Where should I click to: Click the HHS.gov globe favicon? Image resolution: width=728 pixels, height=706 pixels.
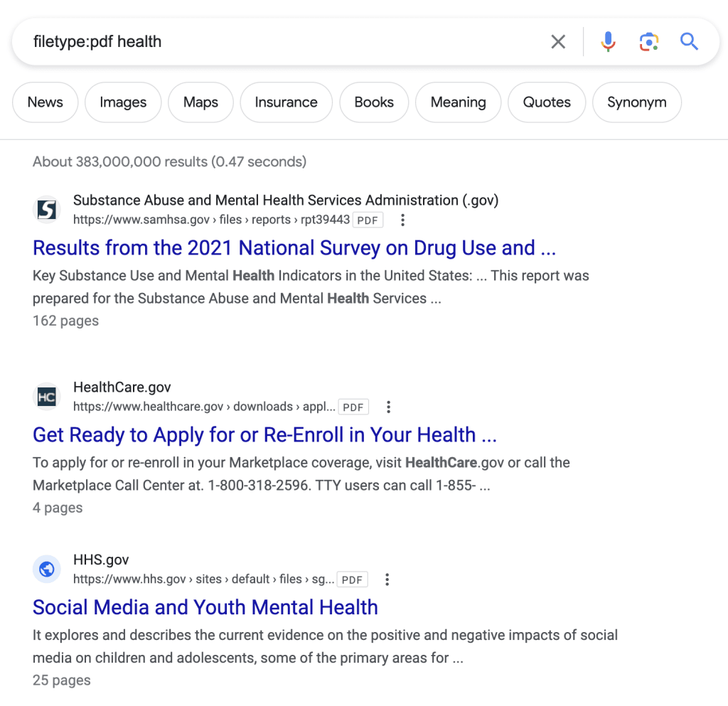[47, 569]
